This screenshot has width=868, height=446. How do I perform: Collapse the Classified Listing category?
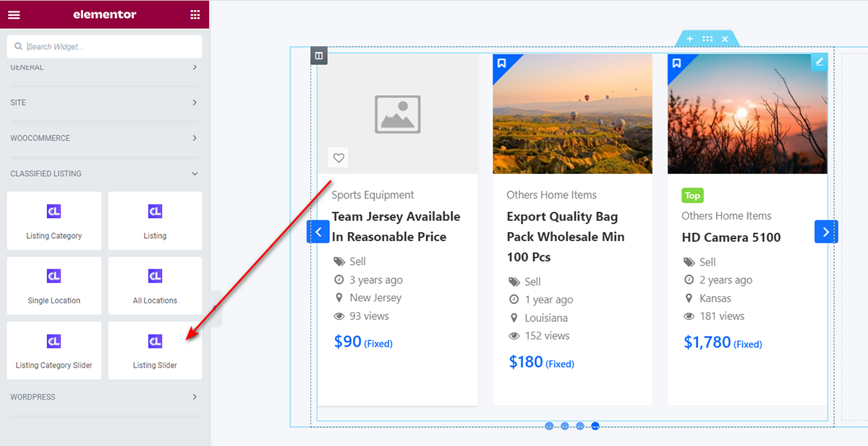pos(105,174)
